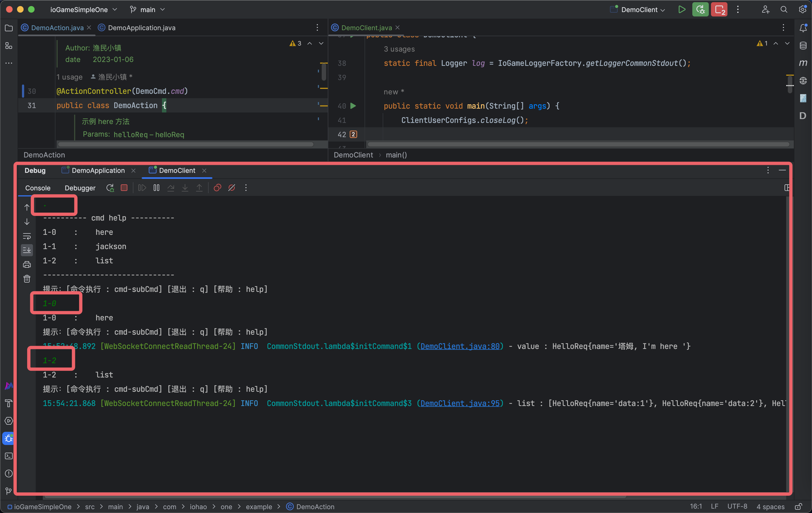
Task: Clear all console output with trash icon
Action: click(27, 279)
